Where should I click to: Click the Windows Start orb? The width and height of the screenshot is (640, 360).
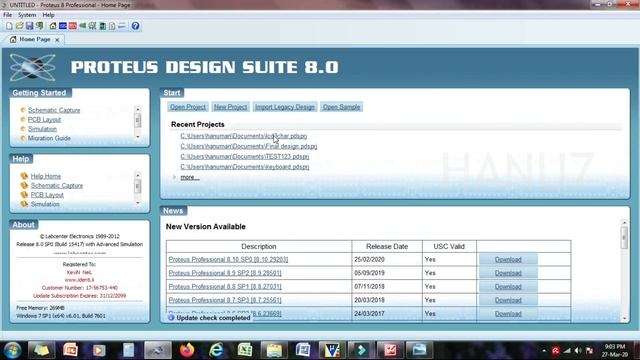12,350
